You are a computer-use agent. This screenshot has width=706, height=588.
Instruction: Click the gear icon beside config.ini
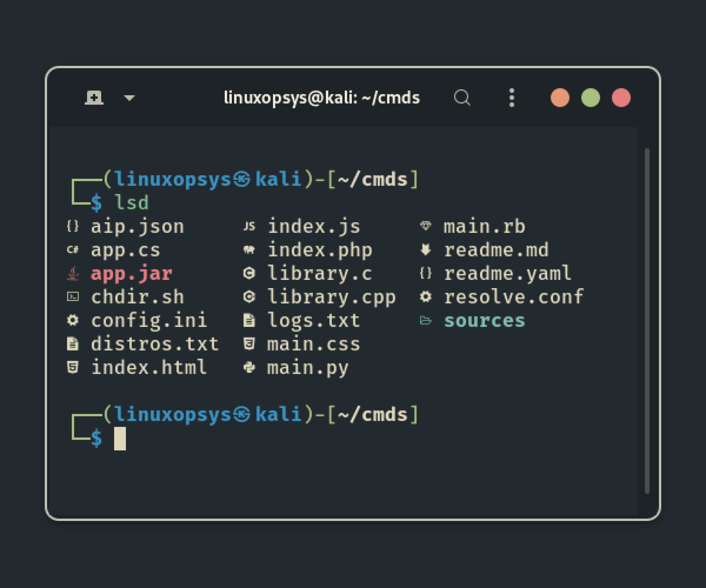73,320
